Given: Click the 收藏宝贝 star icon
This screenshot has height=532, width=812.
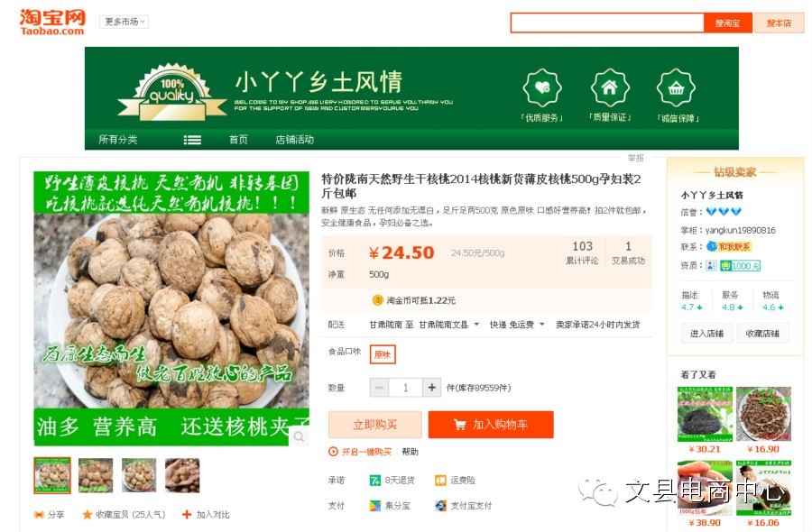Looking at the screenshot, I should tap(87, 514).
